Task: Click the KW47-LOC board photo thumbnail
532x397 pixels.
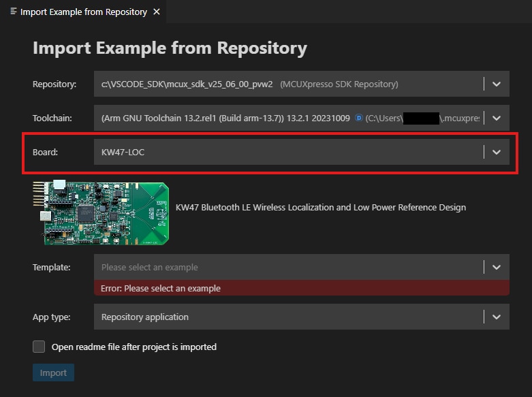Action: (101, 212)
